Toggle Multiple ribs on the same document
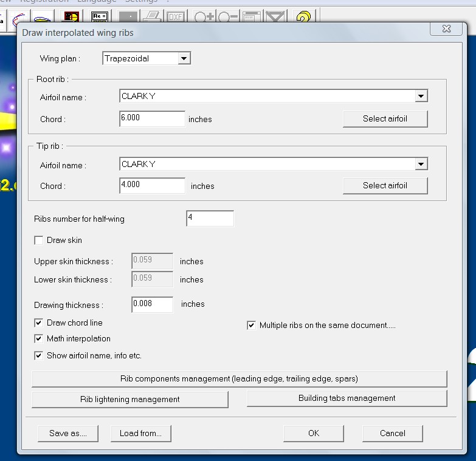The width and height of the screenshot is (476, 461). tap(252, 326)
